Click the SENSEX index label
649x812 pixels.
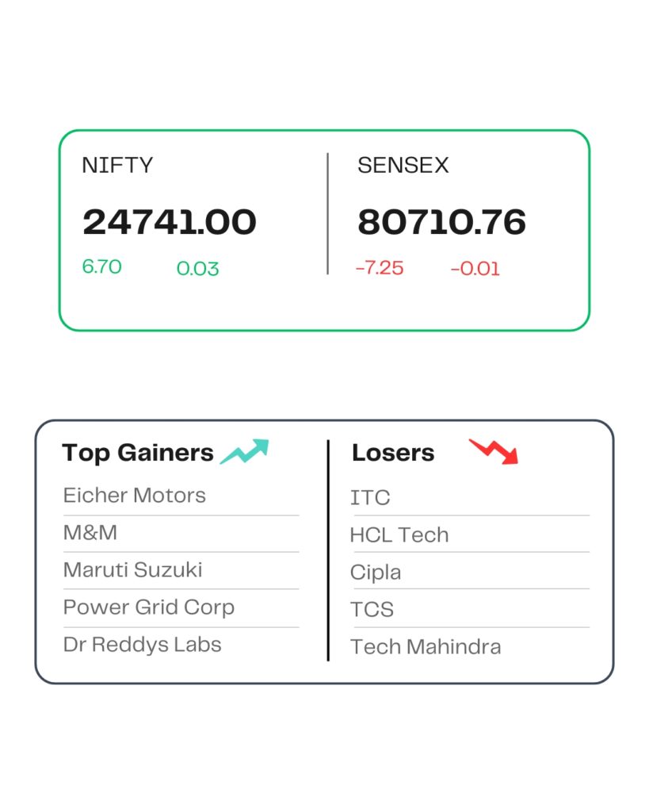coord(403,165)
